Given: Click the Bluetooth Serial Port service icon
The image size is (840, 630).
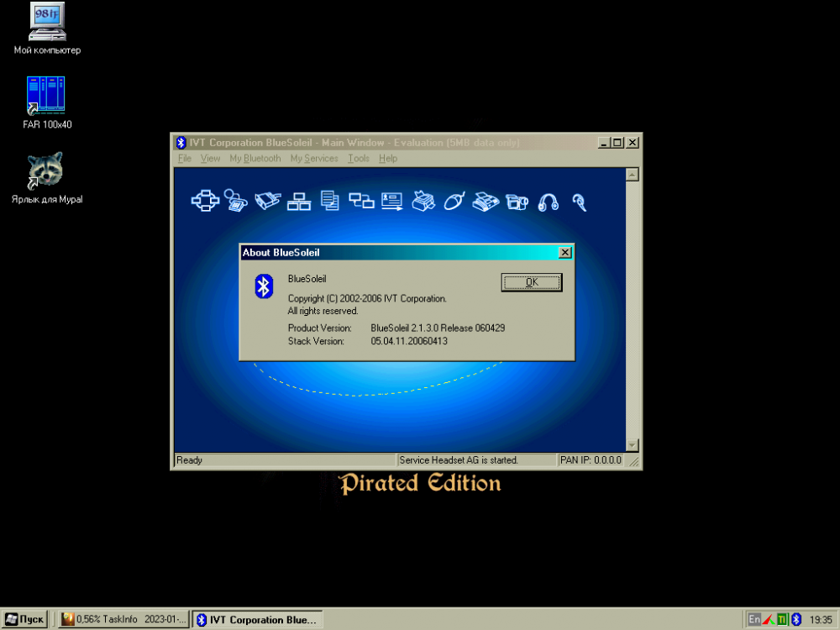Looking at the screenshot, I should [x=267, y=201].
